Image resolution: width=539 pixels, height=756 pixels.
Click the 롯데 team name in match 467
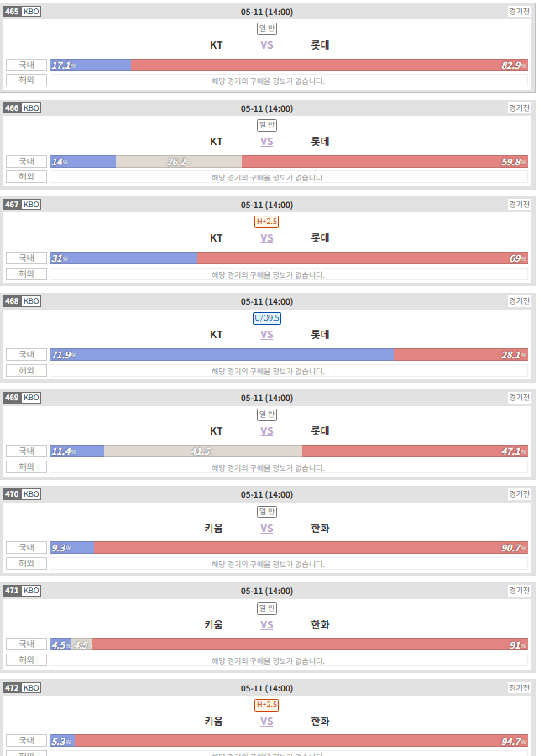[x=320, y=238]
